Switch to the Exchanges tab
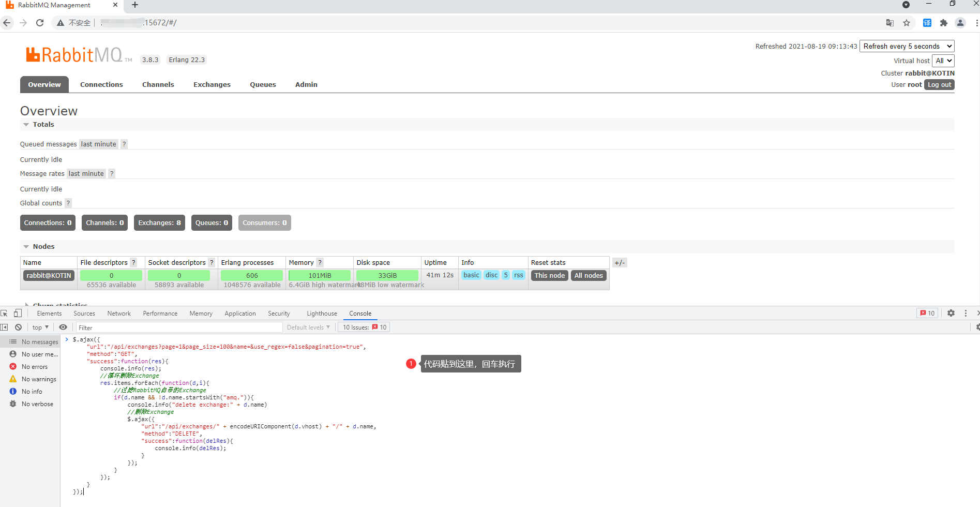Image resolution: width=980 pixels, height=507 pixels. [212, 85]
